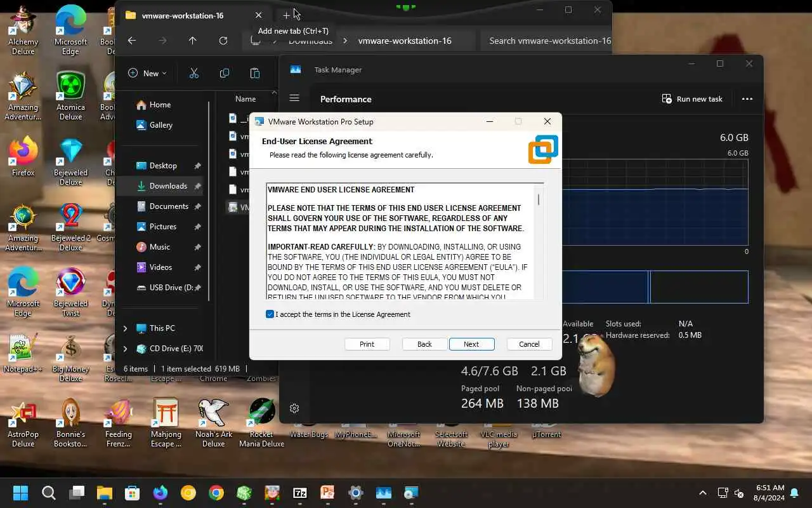812x508 pixels.
Task: Open Gallery in the Explorer sidebar
Action: click(x=160, y=125)
